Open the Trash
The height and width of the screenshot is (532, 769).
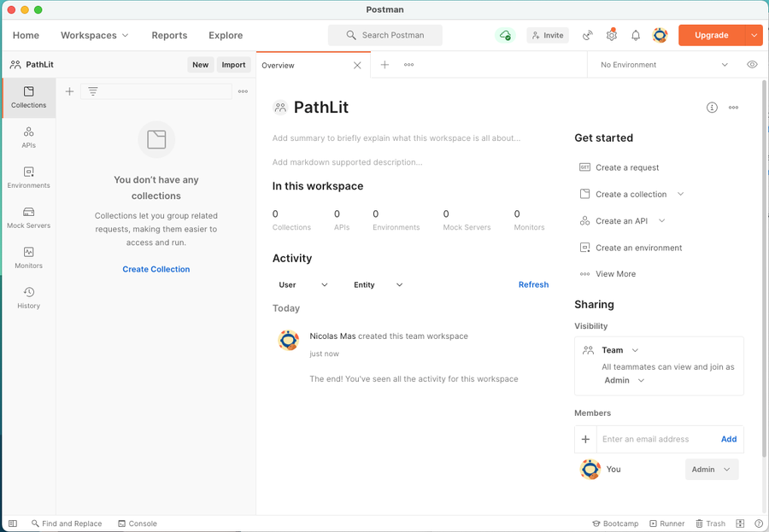tap(710, 523)
